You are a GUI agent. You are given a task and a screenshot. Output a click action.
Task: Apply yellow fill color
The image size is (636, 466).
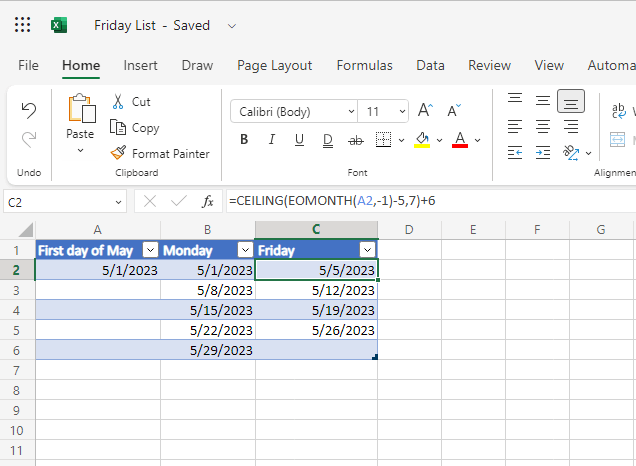point(422,140)
